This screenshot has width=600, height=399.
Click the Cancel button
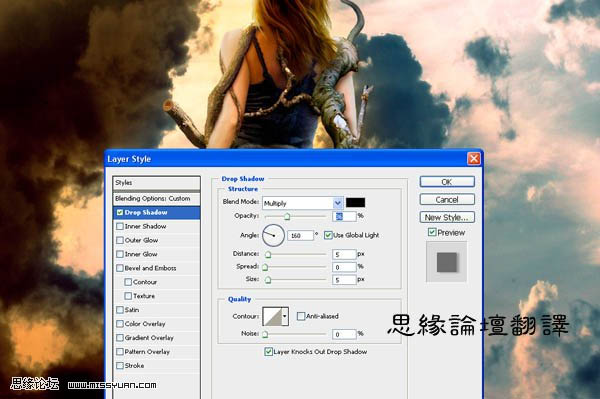coord(447,200)
